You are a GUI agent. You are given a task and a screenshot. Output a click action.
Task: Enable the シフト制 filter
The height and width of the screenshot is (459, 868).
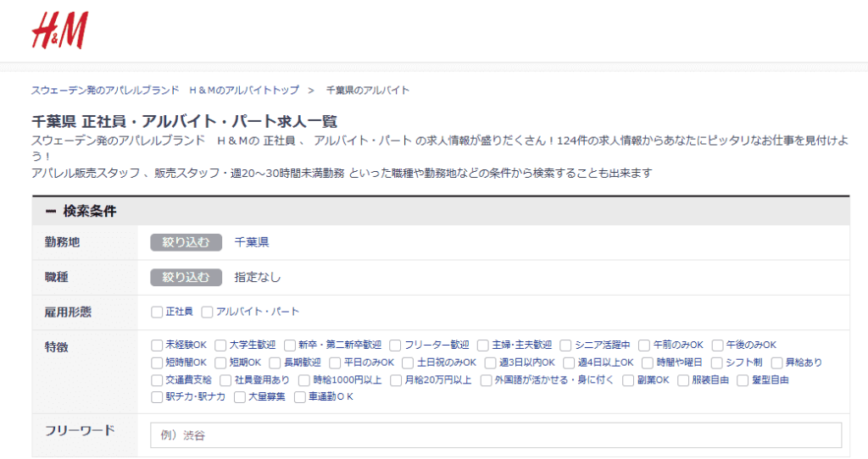(716, 362)
